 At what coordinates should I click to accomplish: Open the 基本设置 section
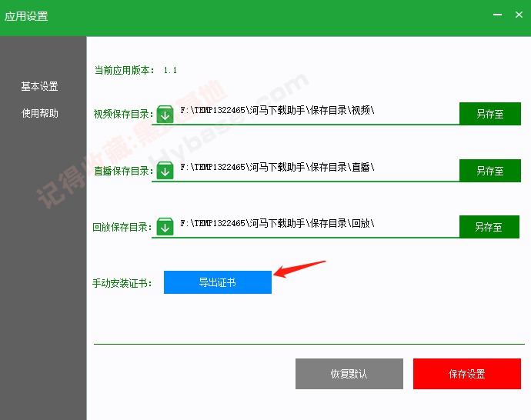coord(39,86)
